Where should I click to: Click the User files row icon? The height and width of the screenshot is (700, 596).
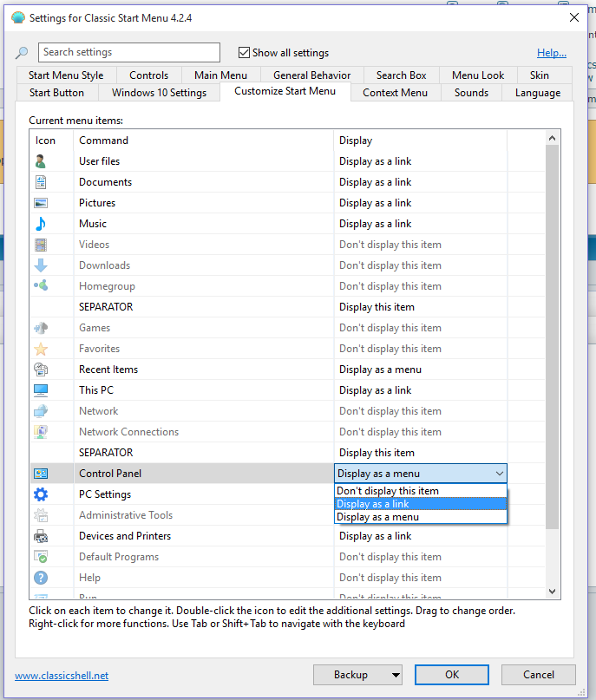pos(41,161)
